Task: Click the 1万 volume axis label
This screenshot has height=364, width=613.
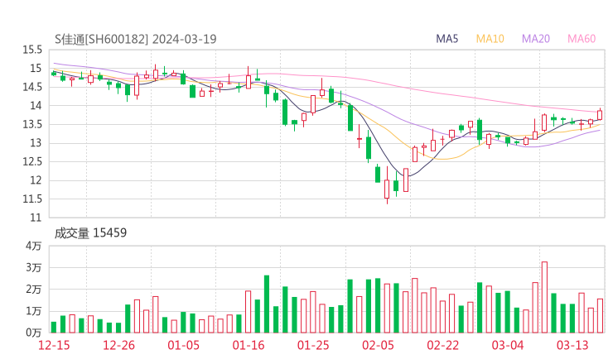Action: pyautogui.click(x=34, y=311)
